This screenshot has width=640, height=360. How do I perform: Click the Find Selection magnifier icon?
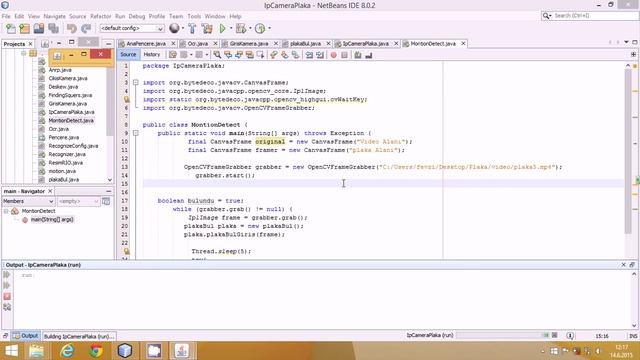point(217,55)
